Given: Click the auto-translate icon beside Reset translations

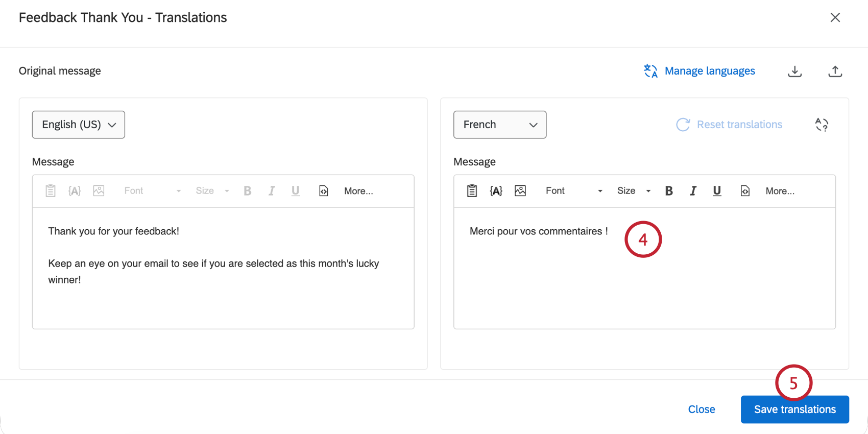Looking at the screenshot, I should coord(822,125).
